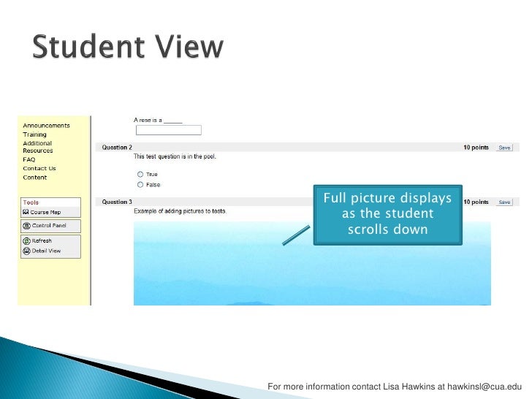532x399 pixels.
Task: Open the Course Map link
Action: [x=45, y=213]
